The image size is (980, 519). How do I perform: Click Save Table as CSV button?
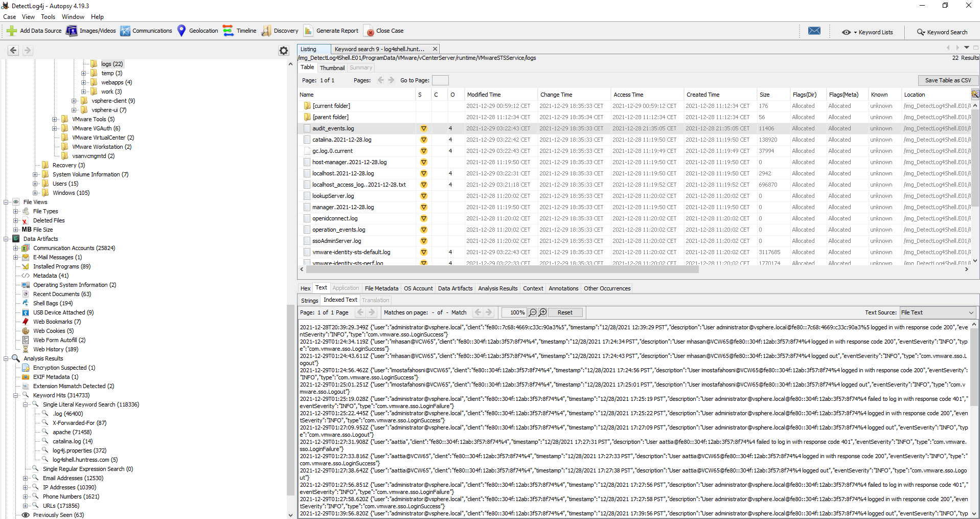tap(947, 80)
